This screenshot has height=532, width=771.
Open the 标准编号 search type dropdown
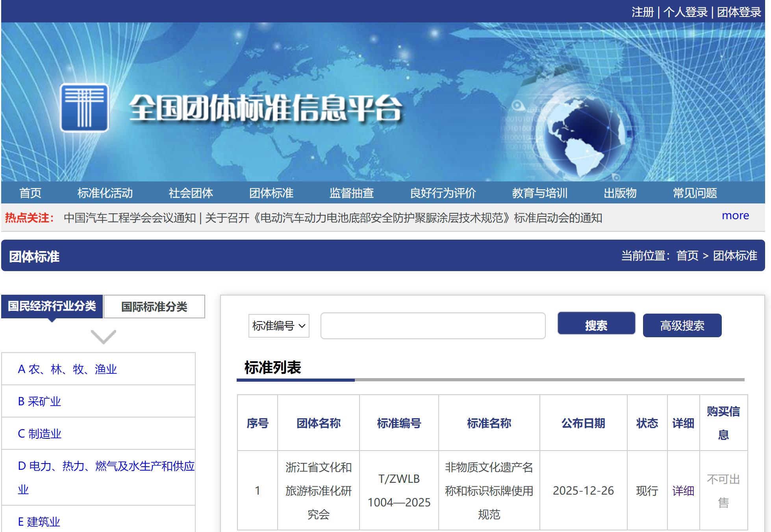tap(279, 326)
